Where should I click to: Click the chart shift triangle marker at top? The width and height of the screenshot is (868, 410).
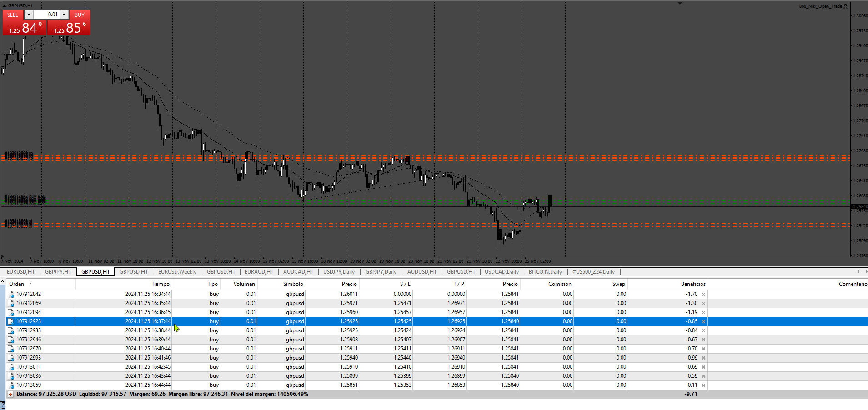[x=680, y=3]
